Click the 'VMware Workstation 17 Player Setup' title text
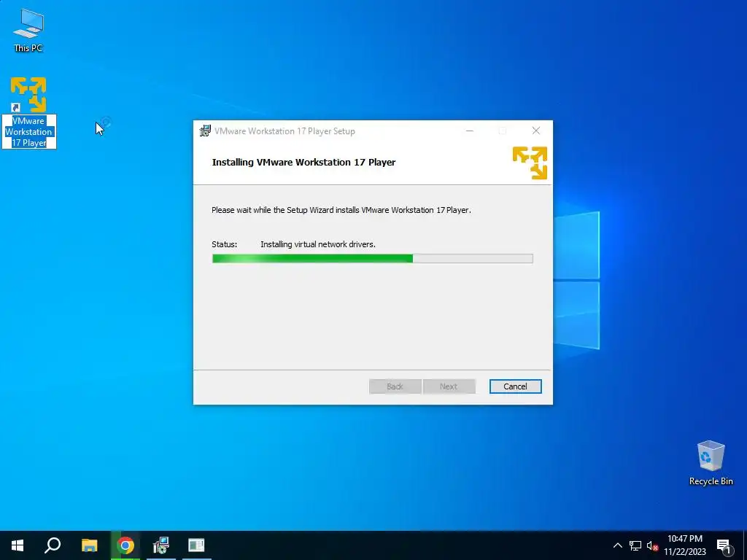Image resolution: width=747 pixels, height=560 pixels. point(285,131)
